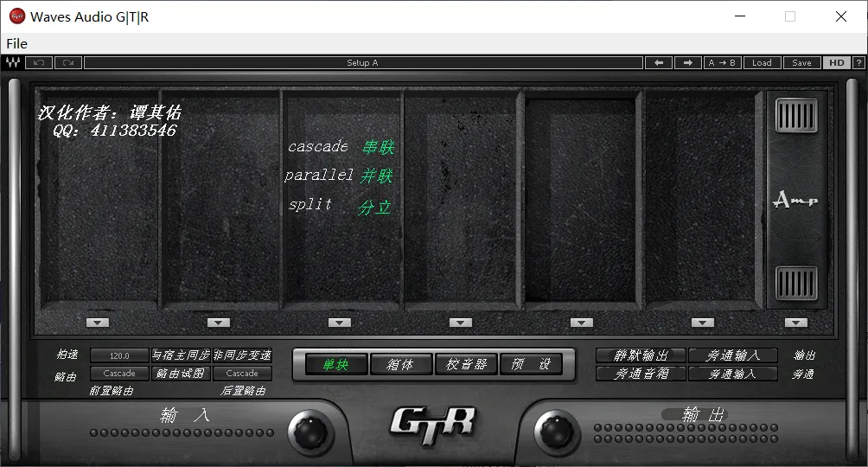Toggle 非同步变速 button
This screenshot has height=467, width=868.
(x=242, y=355)
